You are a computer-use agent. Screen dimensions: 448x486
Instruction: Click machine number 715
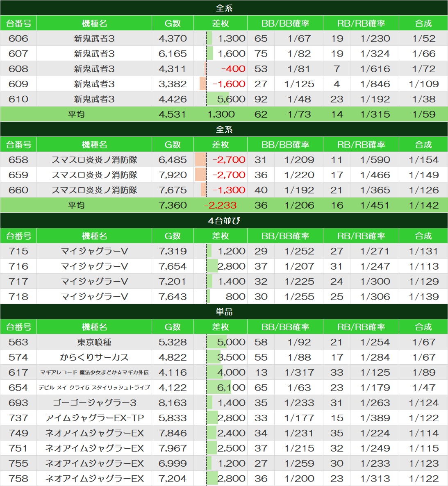pos(18,251)
